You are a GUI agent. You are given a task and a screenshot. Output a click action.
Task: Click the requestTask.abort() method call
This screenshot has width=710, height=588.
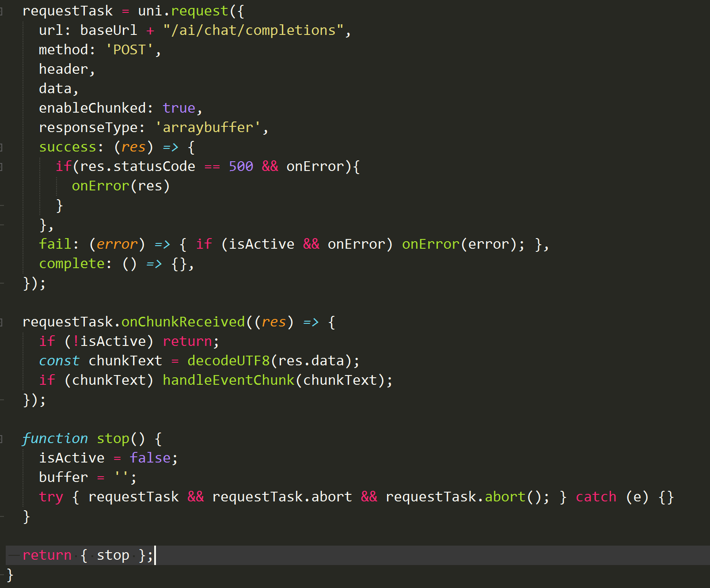(x=505, y=497)
